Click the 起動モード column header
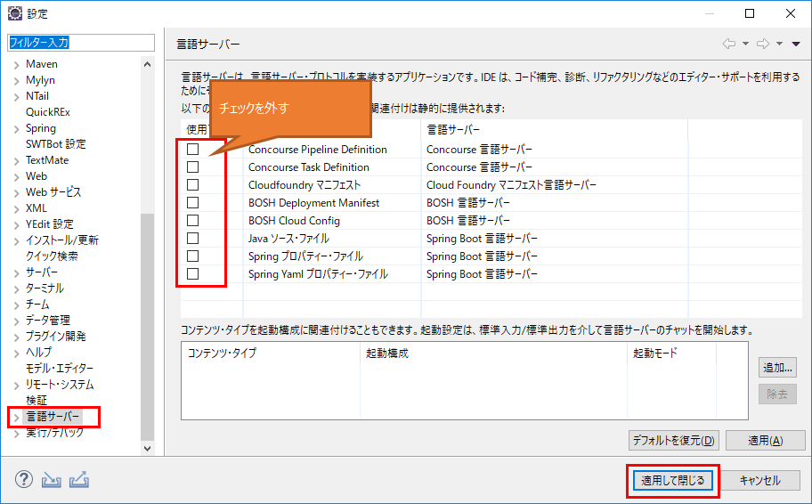This screenshot has width=812, height=504. pyautogui.click(x=671, y=354)
